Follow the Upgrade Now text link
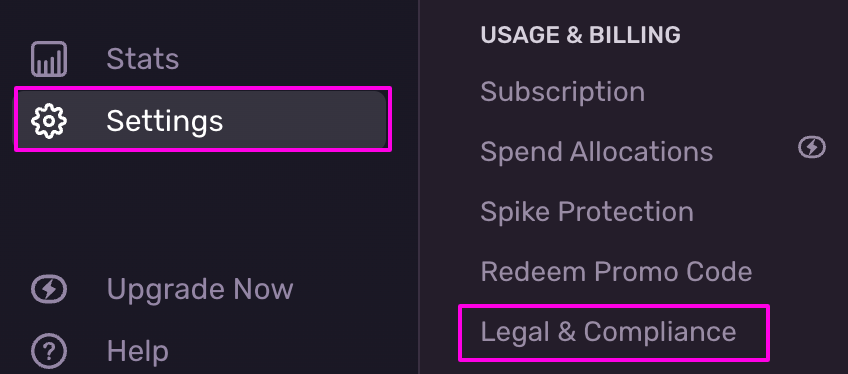The width and height of the screenshot is (848, 374). (200, 290)
